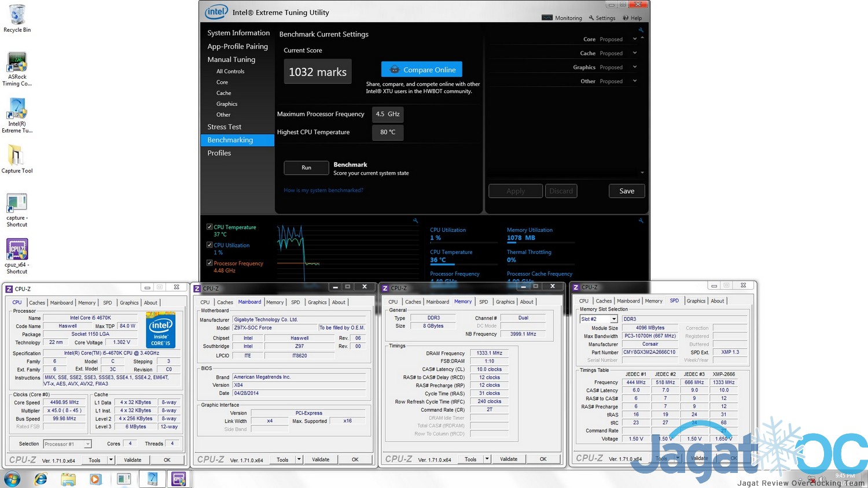Click the Compare Online button
This screenshot has width=868, height=488.
[x=422, y=69]
